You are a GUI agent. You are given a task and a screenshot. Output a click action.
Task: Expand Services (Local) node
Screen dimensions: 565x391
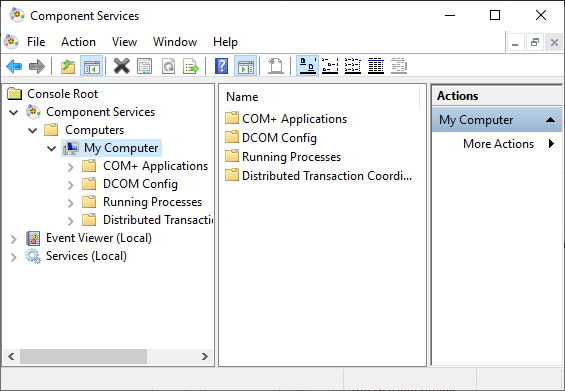click(14, 257)
